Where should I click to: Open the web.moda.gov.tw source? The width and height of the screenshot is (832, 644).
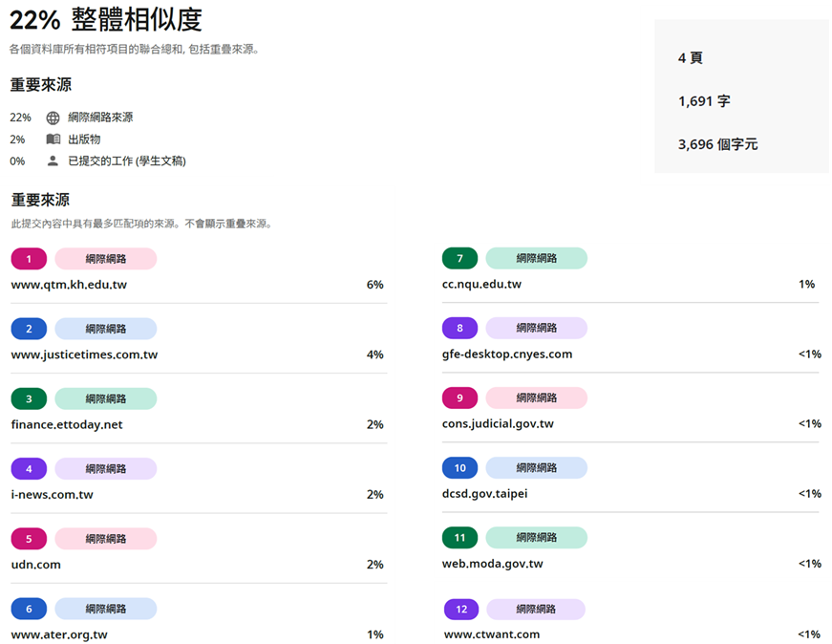coord(492,564)
